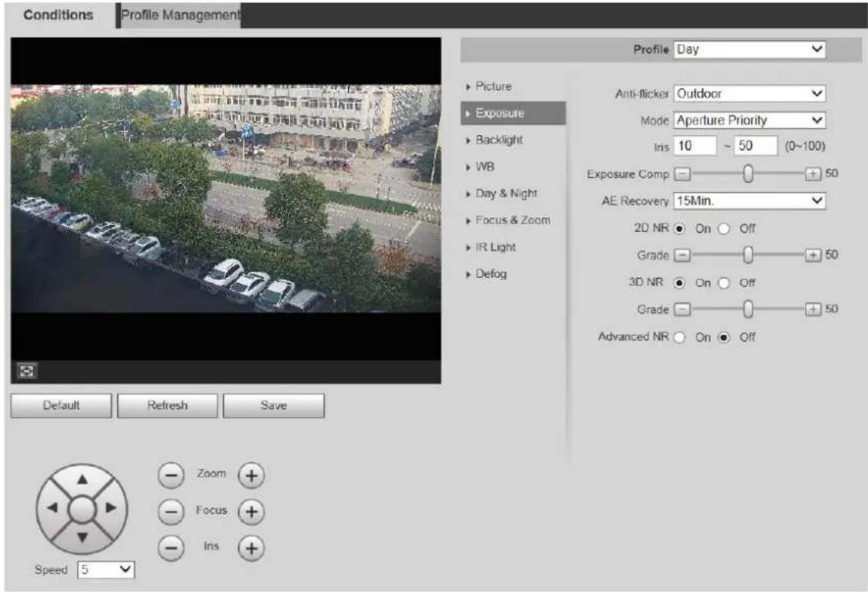Click the Save button
868x592 pixels.
273,406
